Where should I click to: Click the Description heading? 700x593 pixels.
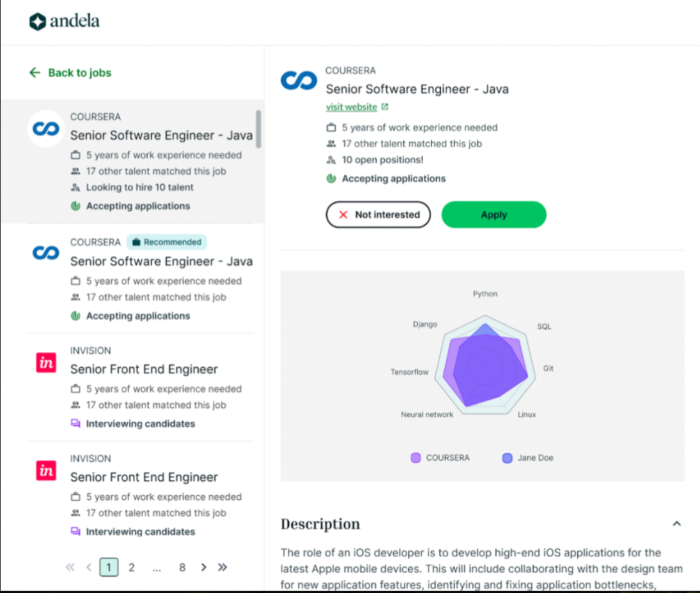click(320, 524)
